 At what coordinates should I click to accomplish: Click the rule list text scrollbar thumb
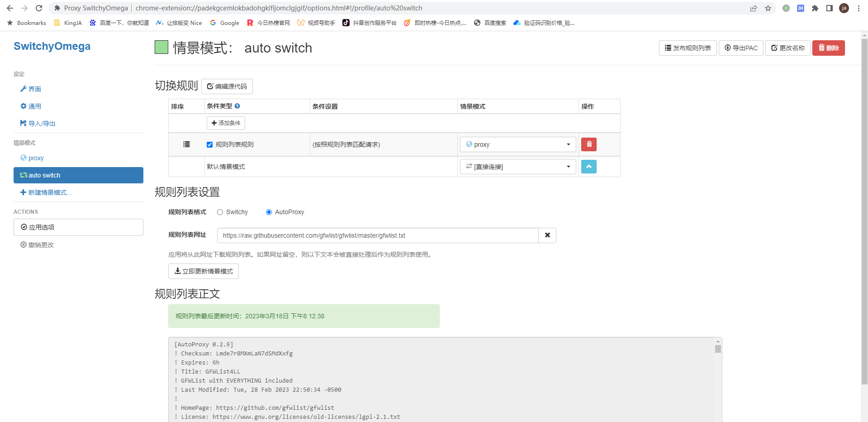pos(718,349)
